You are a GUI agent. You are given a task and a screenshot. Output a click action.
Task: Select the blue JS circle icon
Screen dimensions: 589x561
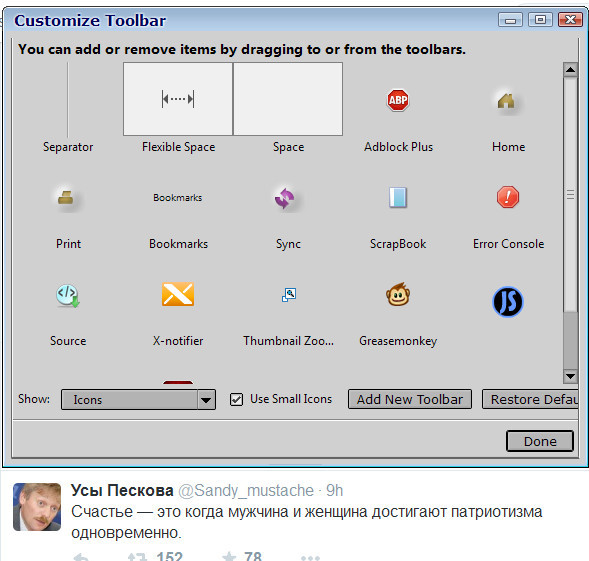[508, 302]
